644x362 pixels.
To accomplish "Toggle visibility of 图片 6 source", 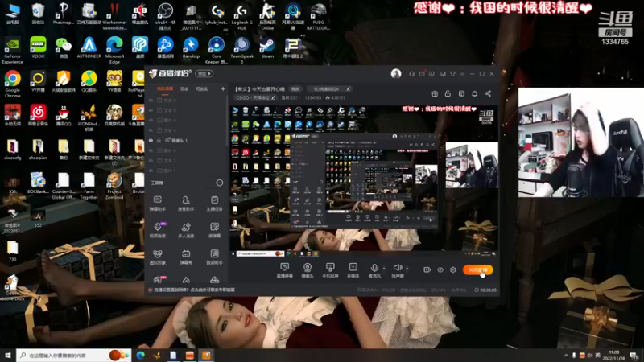I will click(151, 120).
